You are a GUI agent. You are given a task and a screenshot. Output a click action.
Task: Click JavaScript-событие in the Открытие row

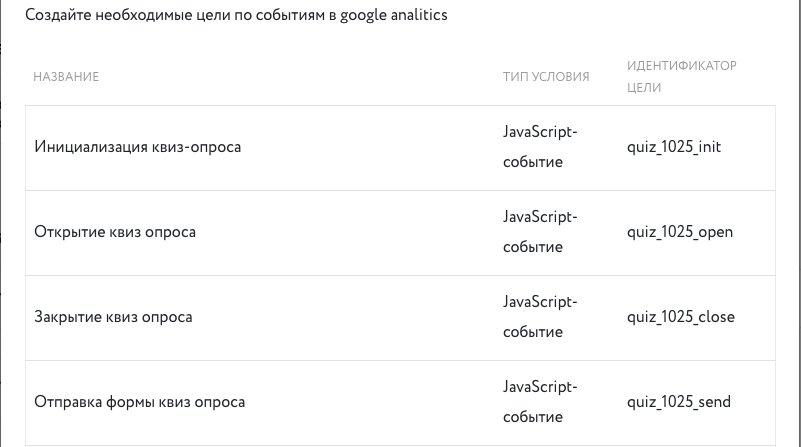pyautogui.click(x=540, y=232)
